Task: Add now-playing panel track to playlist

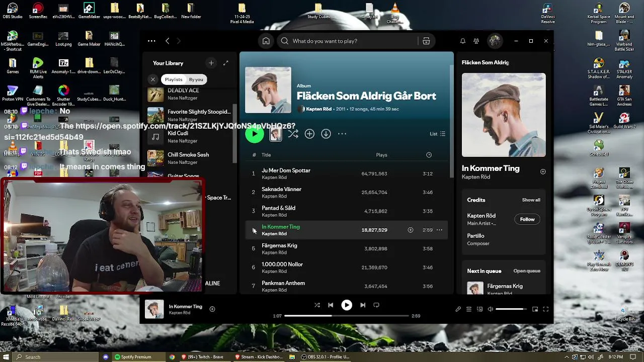Action: coord(543,171)
